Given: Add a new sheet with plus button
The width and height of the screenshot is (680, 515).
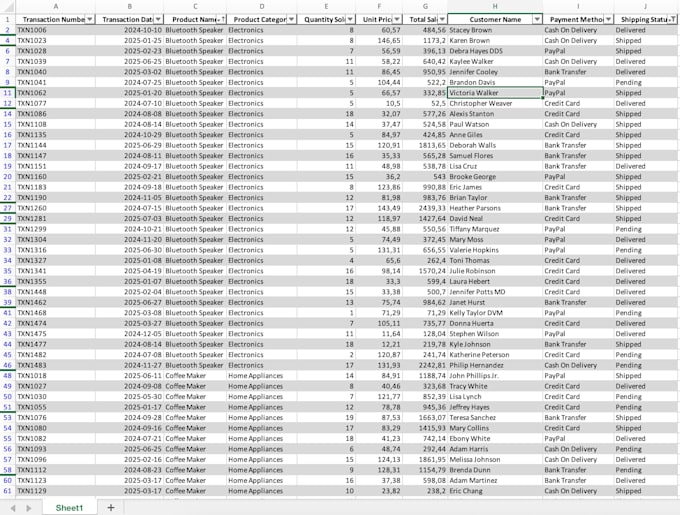Looking at the screenshot, I should (111, 508).
